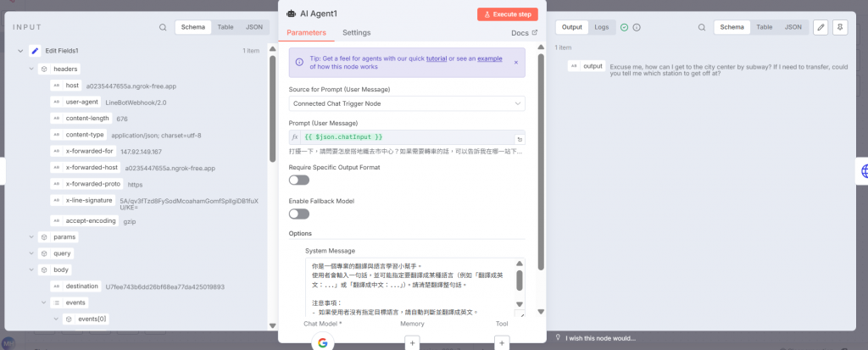
Task: Click the globe icon at right edge
Action: (864, 171)
